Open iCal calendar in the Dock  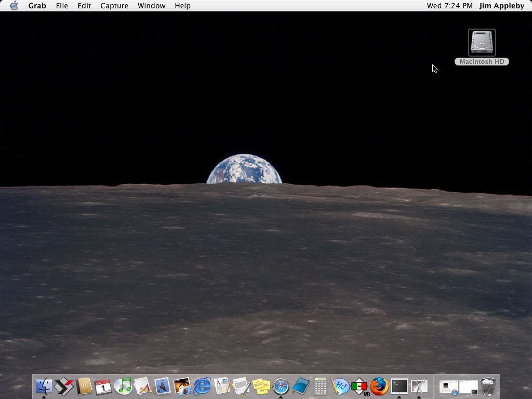103,386
